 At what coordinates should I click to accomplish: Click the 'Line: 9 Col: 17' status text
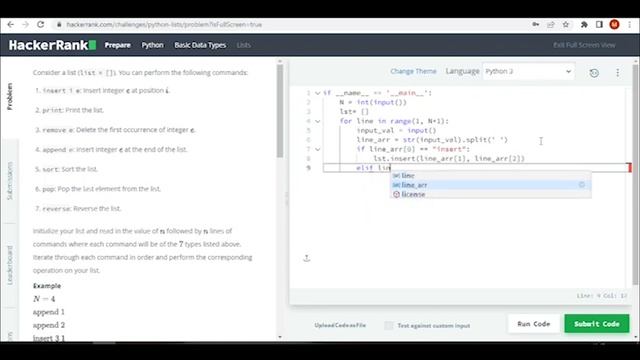[602, 296]
